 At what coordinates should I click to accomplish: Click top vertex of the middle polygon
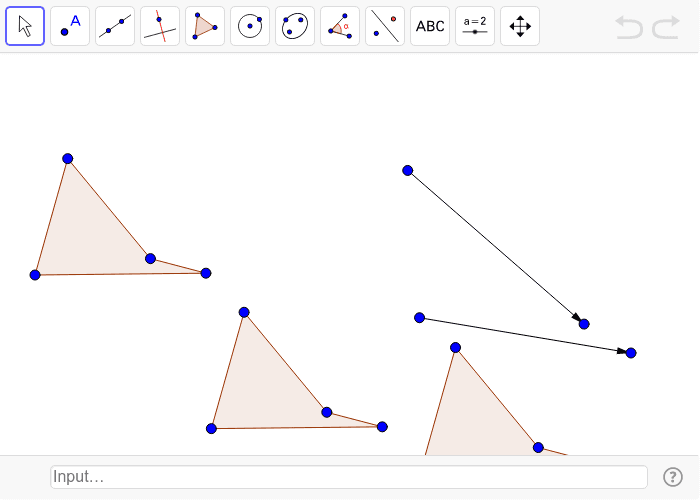[x=244, y=312]
